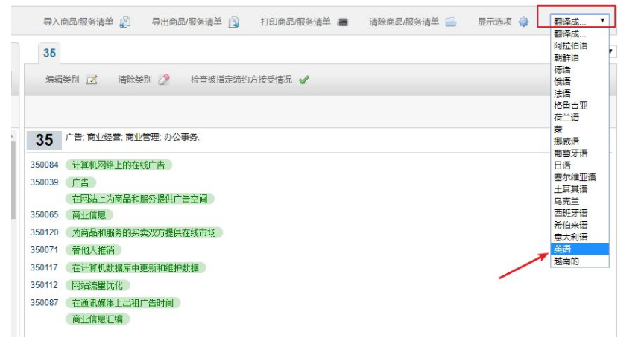Select highlighted 英语 option
644x338 pixels.
click(x=579, y=249)
